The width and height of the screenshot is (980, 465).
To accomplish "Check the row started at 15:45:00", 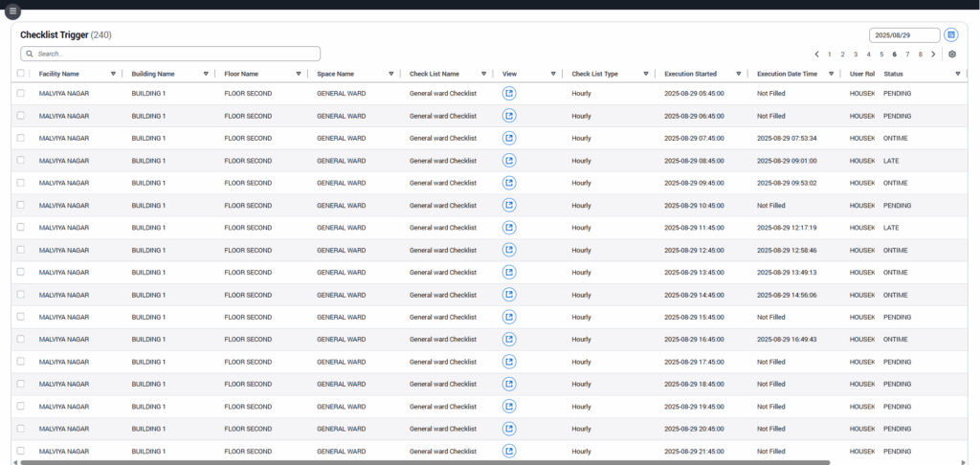I will [21, 317].
